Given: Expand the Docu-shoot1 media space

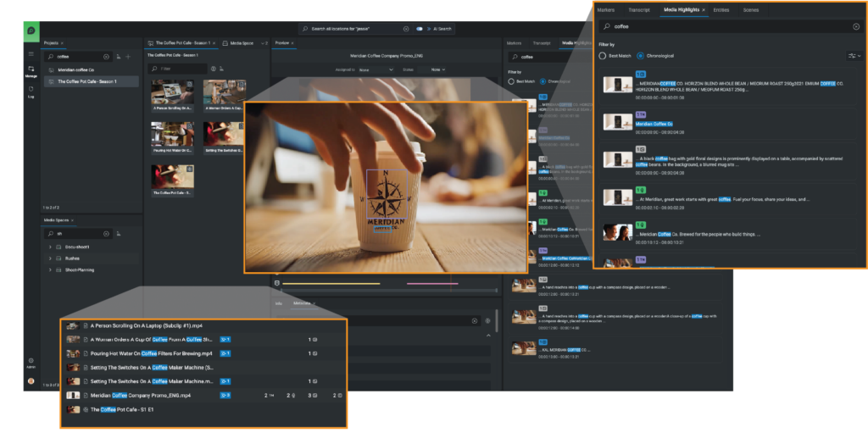Looking at the screenshot, I should click(50, 247).
